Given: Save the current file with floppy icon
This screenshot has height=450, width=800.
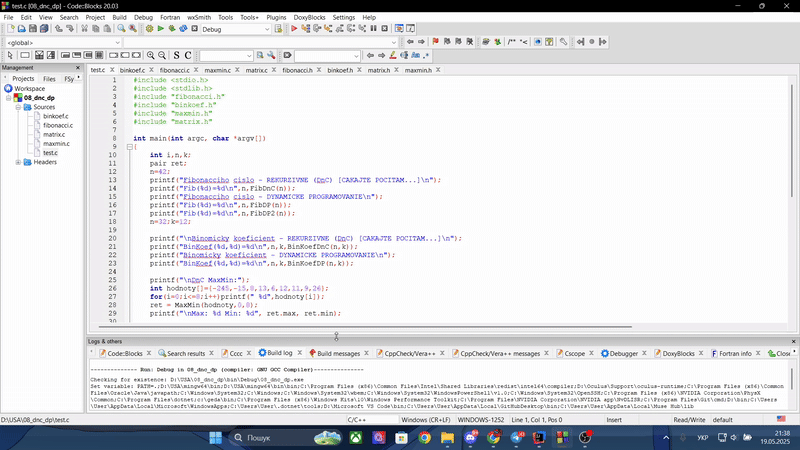Looking at the screenshot, I should coord(33,29).
